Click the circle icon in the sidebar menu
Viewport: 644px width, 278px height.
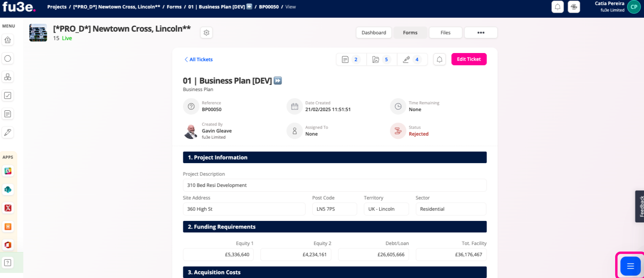click(8, 58)
